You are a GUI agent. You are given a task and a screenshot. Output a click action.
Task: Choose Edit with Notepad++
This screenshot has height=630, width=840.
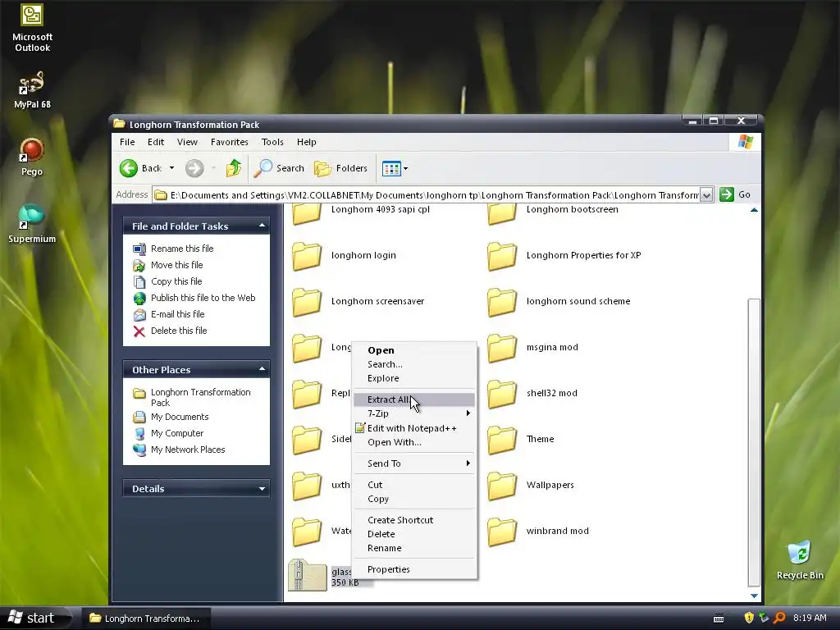[414, 428]
